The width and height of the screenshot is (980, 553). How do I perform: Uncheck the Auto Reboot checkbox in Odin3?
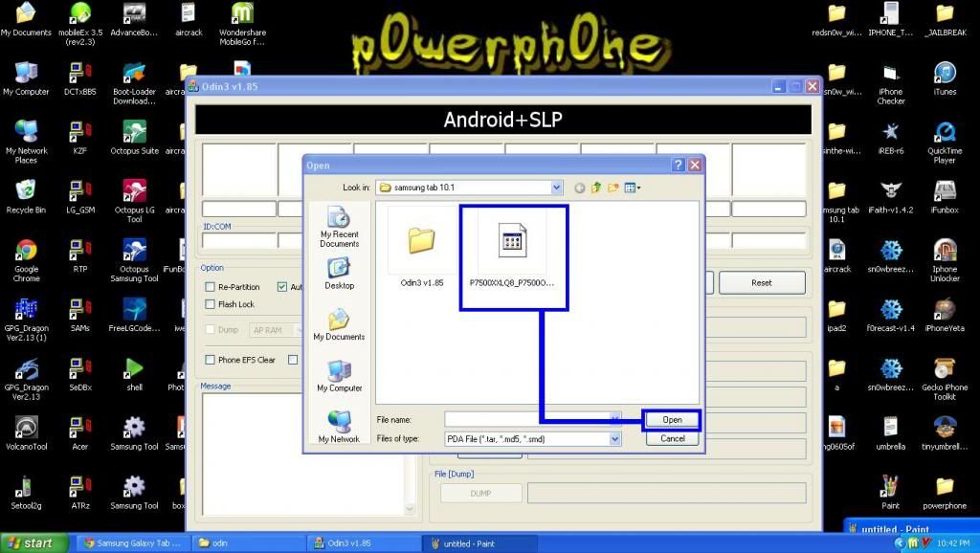(x=282, y=287)
